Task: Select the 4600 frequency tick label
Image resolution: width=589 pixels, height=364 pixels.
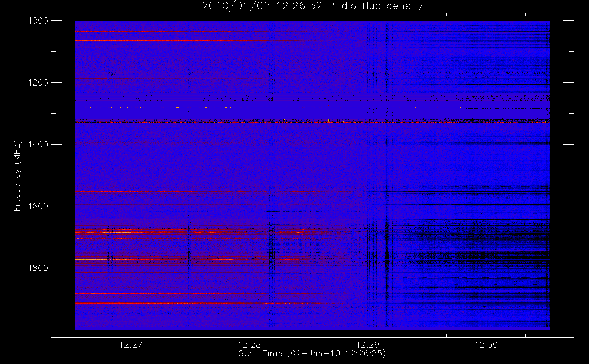Action: click(x=38, y=206)
